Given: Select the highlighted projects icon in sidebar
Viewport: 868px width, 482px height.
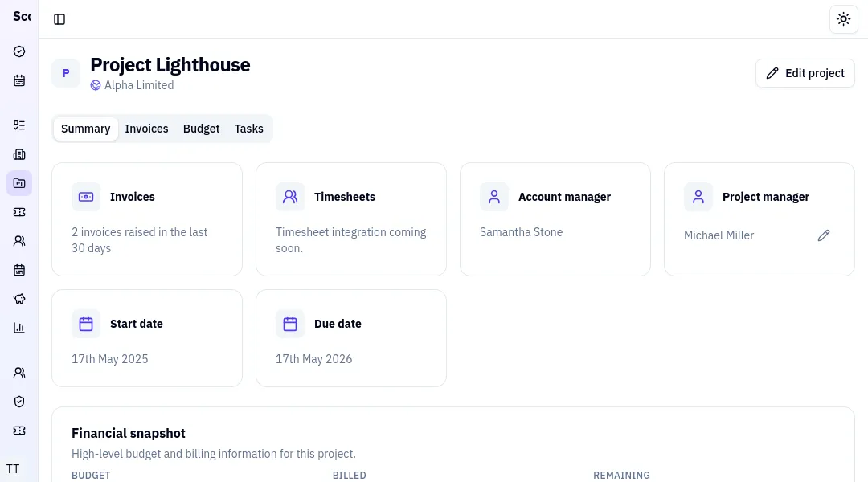Looking at the screenshot, I should coord(19,183).
